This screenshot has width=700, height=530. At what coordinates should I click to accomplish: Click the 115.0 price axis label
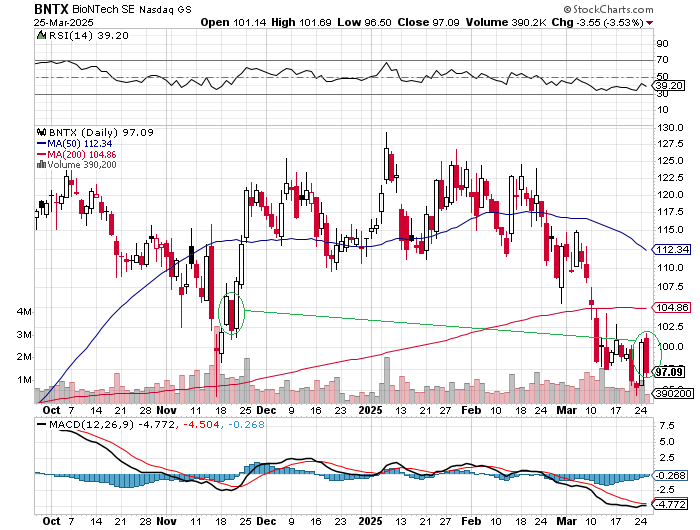click(x=670, y=230)
